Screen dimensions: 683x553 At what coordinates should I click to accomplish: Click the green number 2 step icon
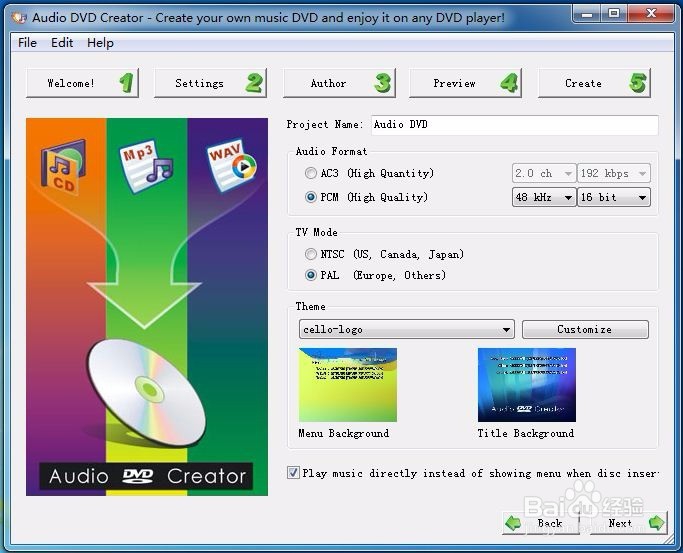coord(254,83)
